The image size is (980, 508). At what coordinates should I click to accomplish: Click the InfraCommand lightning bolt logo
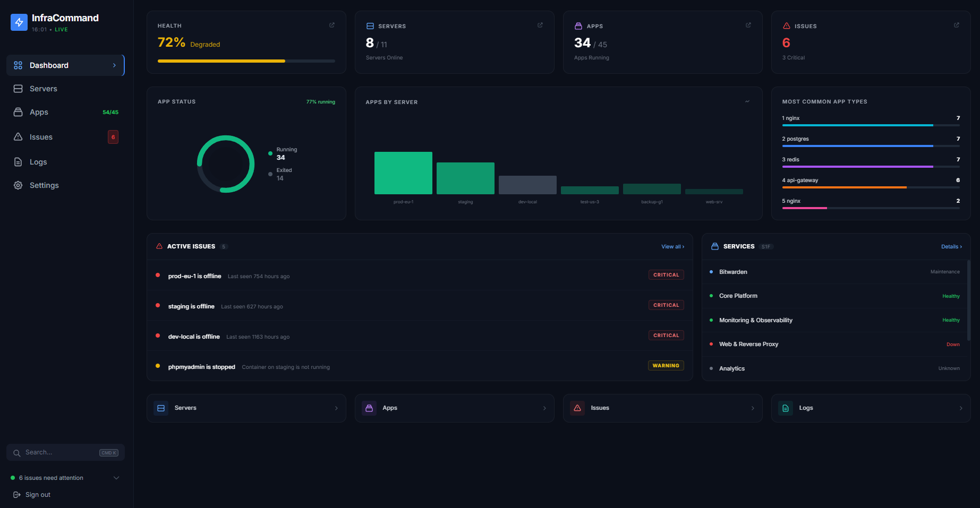[x=19, y=22]
